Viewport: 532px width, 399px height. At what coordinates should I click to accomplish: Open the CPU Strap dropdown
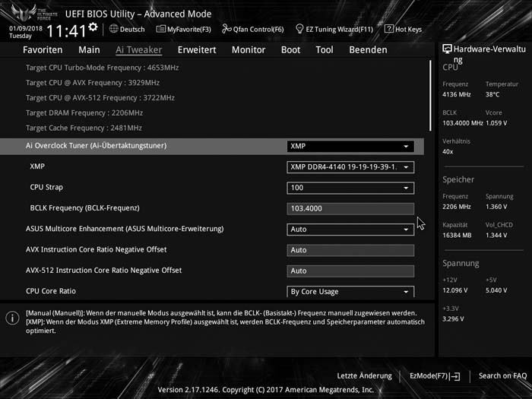click(350, 188)
